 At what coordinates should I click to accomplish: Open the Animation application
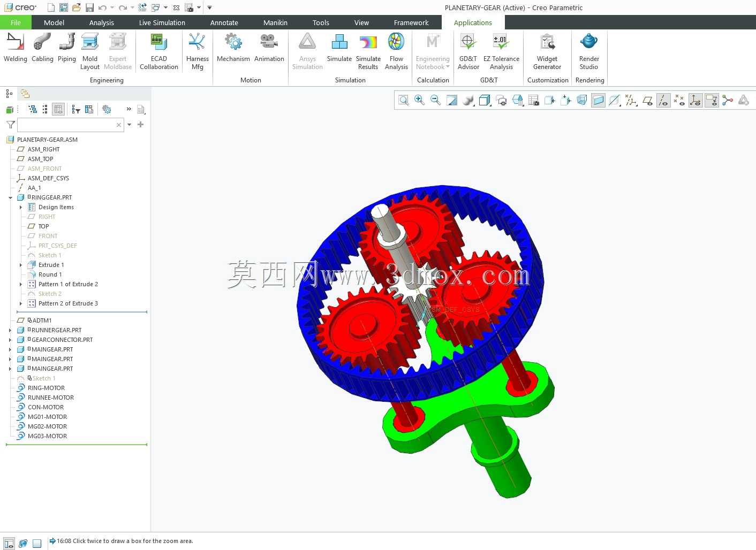(x=269, y=49)
